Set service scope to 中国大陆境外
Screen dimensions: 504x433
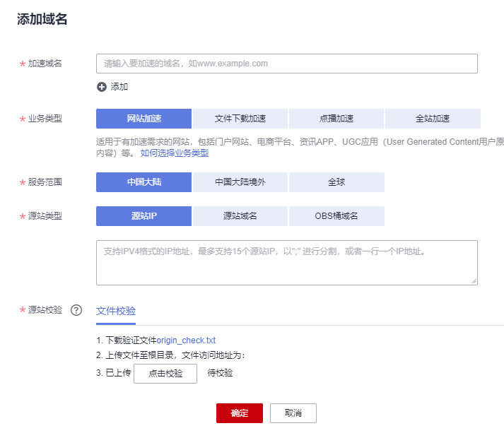point(240,182)
